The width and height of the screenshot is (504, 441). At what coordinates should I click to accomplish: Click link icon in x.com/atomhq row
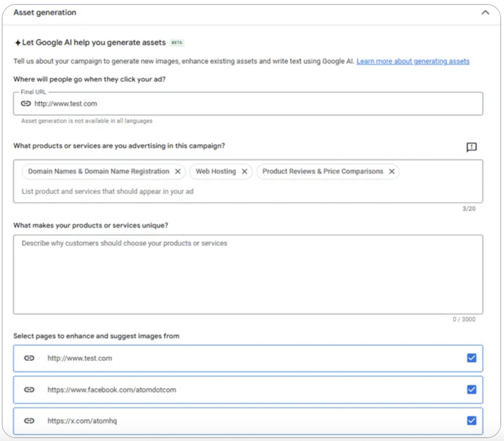(x=29, y=420)
